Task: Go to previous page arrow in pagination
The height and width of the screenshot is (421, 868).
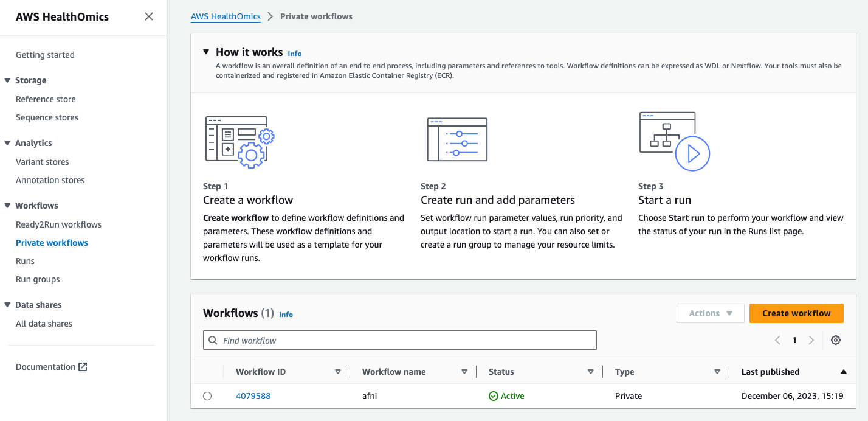Action: pyautogui.click(x=777, y=340)
